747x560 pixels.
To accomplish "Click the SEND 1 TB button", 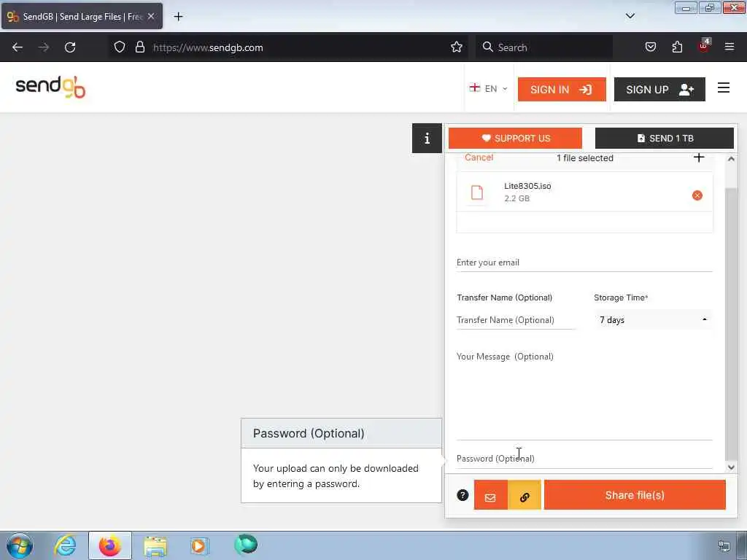I will point(664,138).
